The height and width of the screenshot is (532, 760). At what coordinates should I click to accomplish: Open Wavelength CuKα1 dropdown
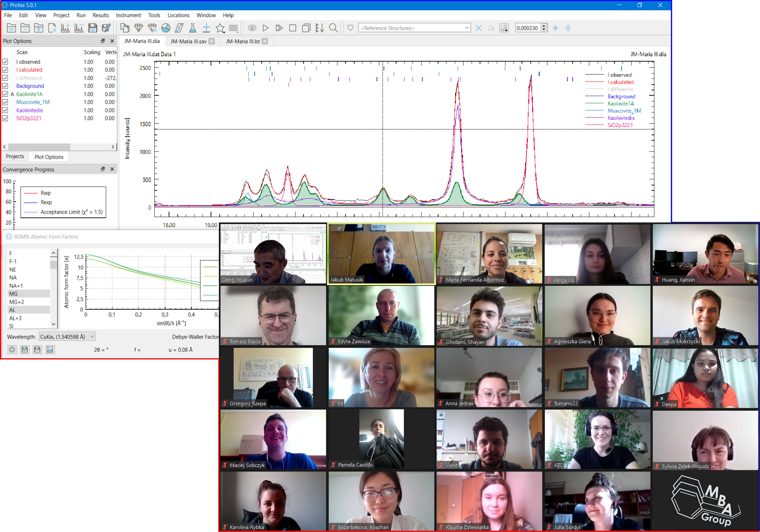pos(67,337)
